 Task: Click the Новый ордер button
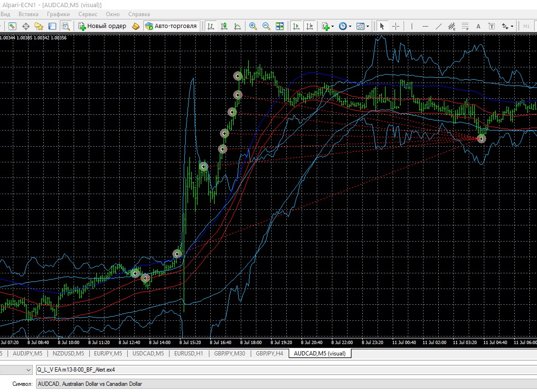102,26
